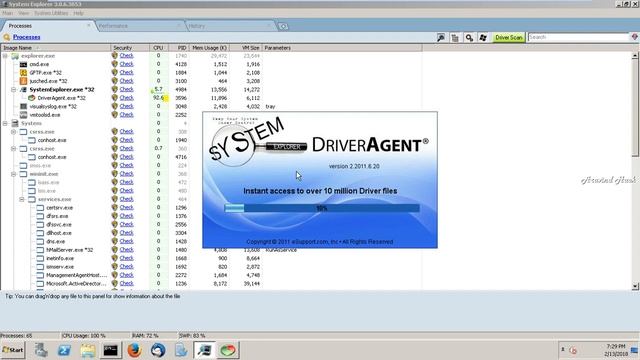Click the GPTP.exe *32 process icon
640x360 pixels.
click(23, 73)
